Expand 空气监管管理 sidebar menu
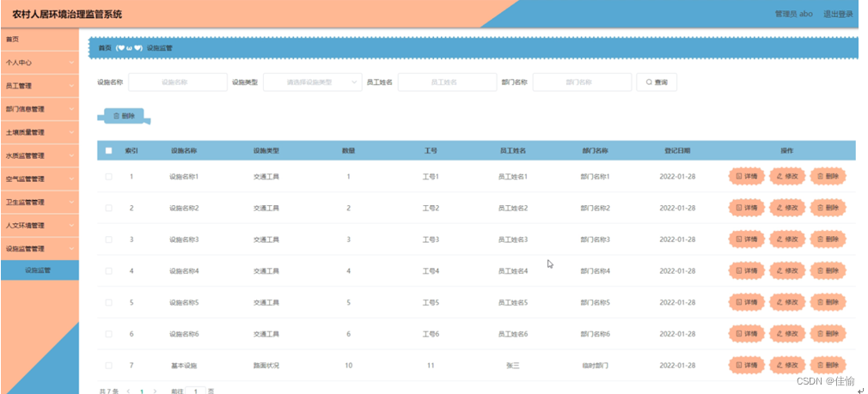868x394 pixels. (40, 179)
